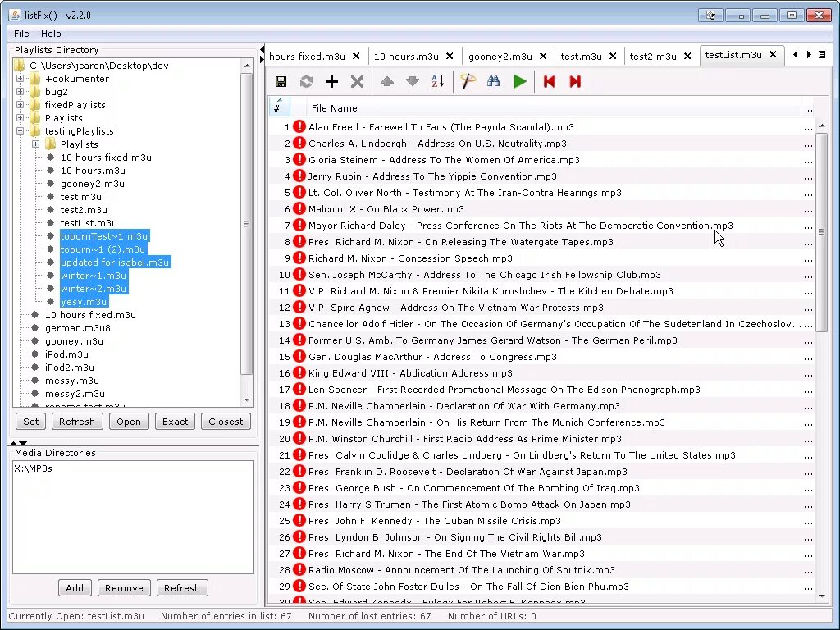The height and width of the screenshot is (630, 840).
Task: Expand the +dokumenter folder node
Action: tap(21, 79)
